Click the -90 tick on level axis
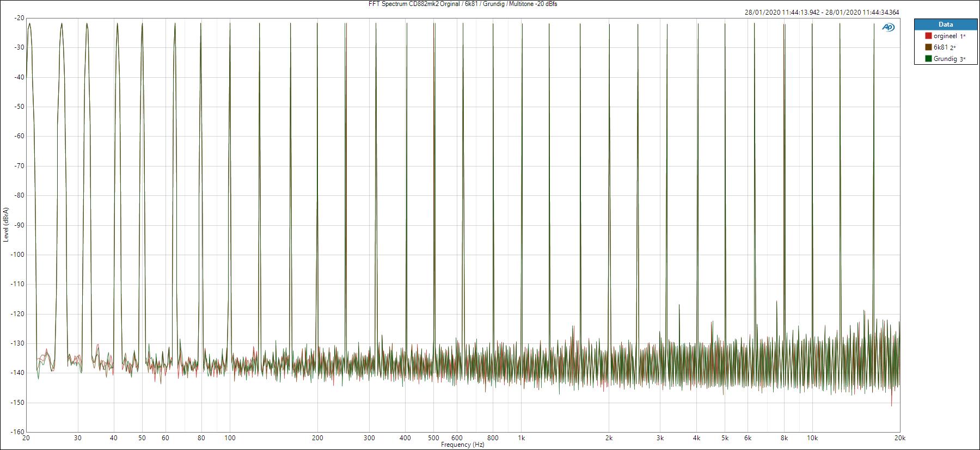This screenshot has width=980, height=450. pyautogui.click(x=19, y=225)
